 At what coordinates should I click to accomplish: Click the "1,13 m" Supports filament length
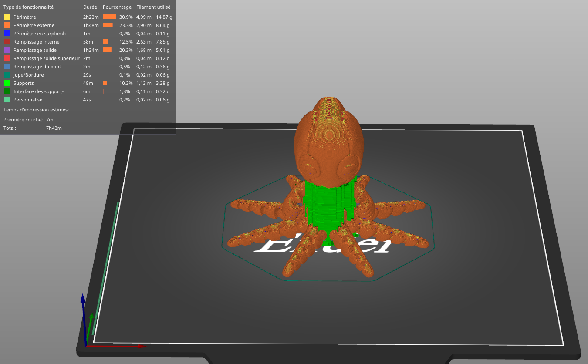coord(144,83)
